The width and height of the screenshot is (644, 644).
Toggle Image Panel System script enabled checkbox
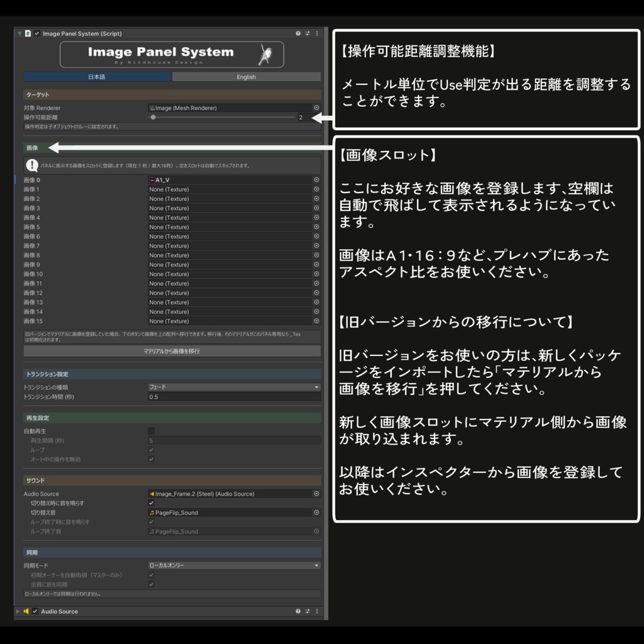[37, 33]
